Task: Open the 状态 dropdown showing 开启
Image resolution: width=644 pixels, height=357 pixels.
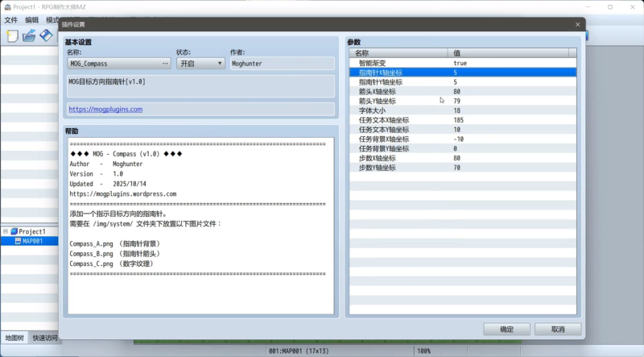Action: pos(200,64)
